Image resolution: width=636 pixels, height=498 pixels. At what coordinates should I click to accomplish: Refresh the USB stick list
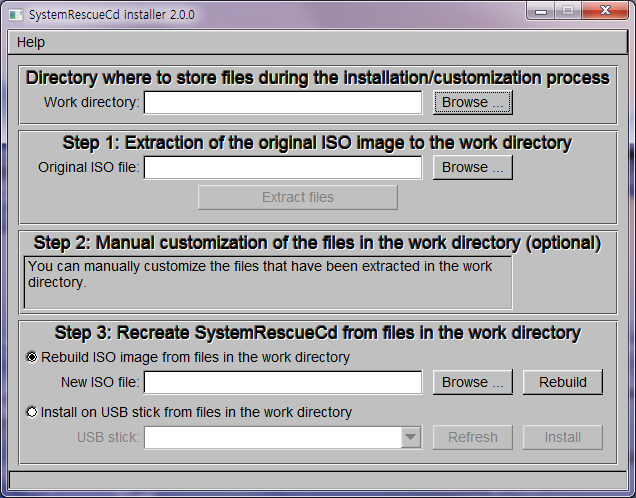[x=472, y=438]
